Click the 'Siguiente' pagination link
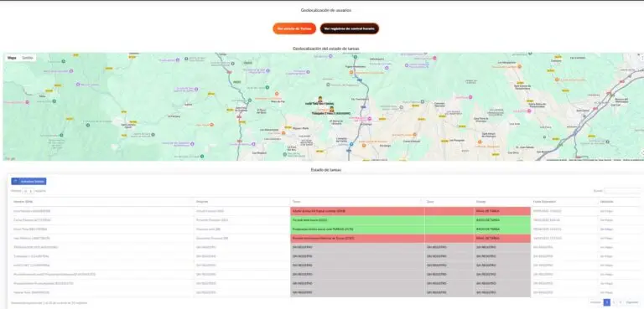Viewport: 644px width, 309px height. click(632, 302)
